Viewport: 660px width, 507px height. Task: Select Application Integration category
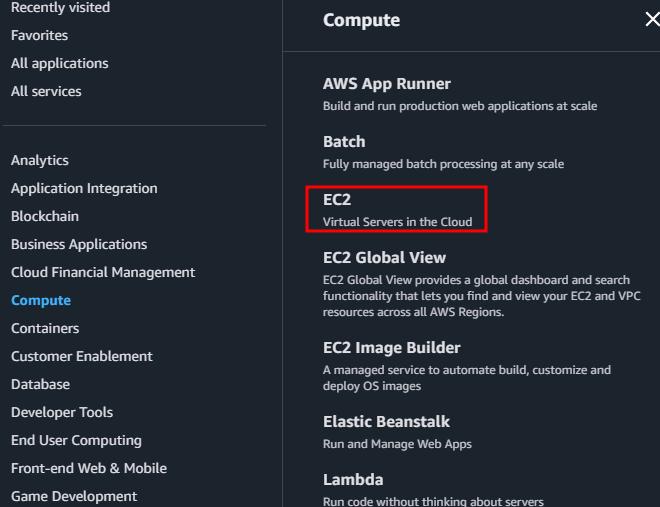(x=84, y=188)
